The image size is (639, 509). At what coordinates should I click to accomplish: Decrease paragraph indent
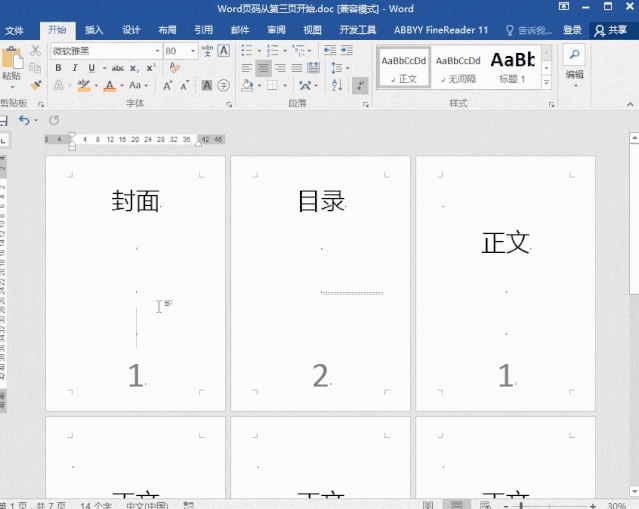330,51
